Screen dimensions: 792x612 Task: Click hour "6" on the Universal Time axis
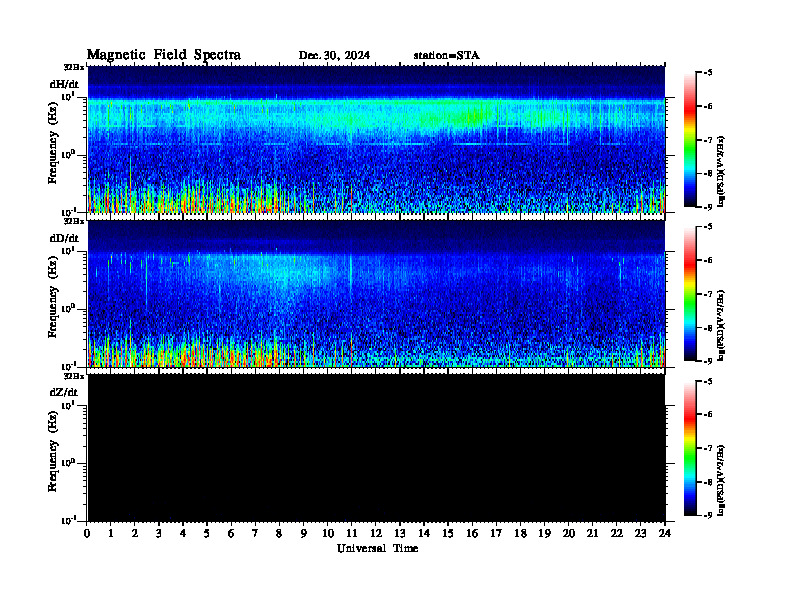(x=231, y=533)
